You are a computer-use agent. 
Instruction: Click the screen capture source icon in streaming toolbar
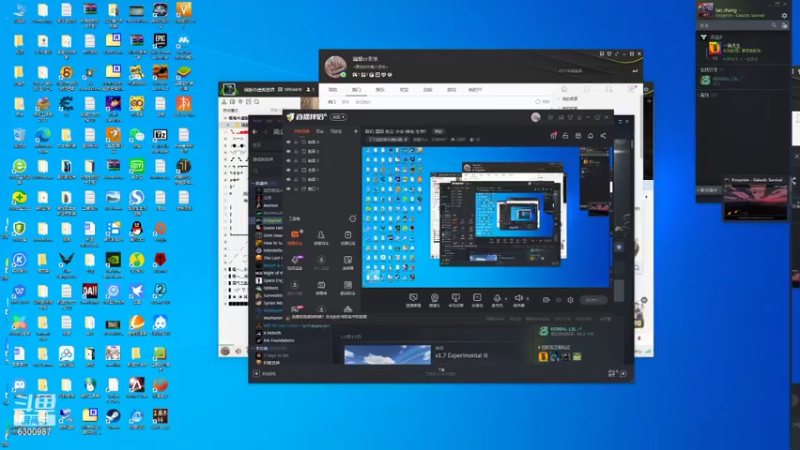pos(413,298)
